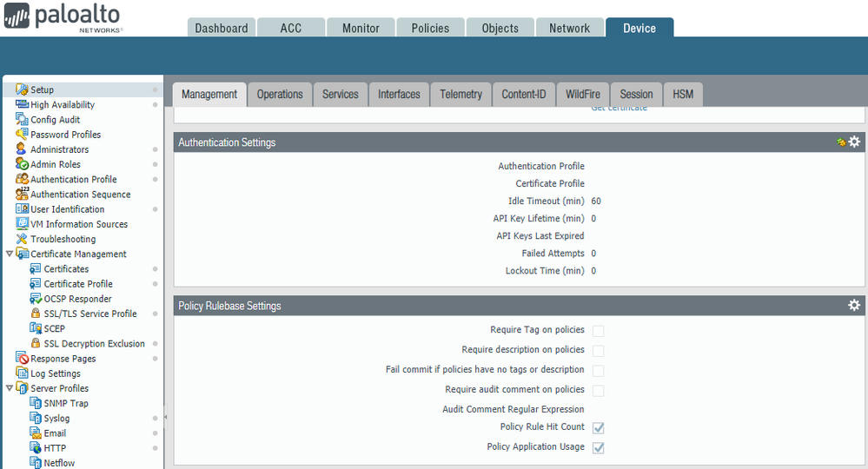Click the Management sub-tab
Screen dimensions: 868x469
[x=209, y=95]
